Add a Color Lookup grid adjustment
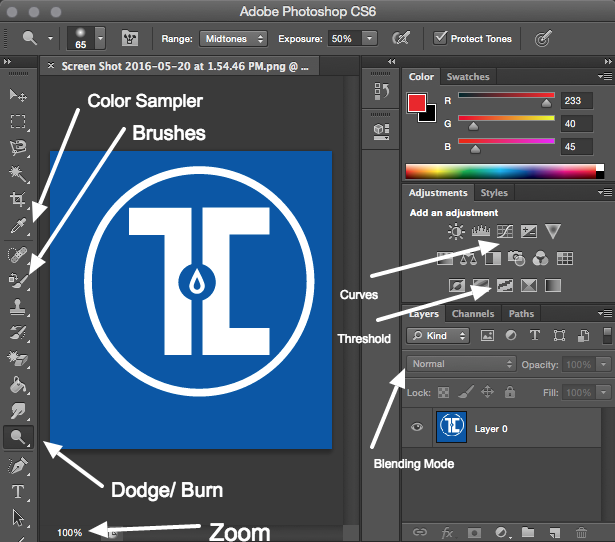 565,258
